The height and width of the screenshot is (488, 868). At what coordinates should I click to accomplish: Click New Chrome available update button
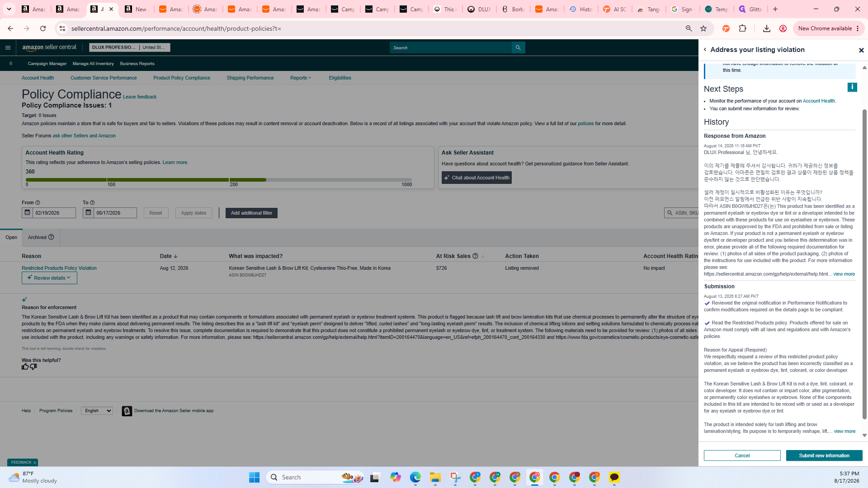pyautogui.click(x=828, y=28)
